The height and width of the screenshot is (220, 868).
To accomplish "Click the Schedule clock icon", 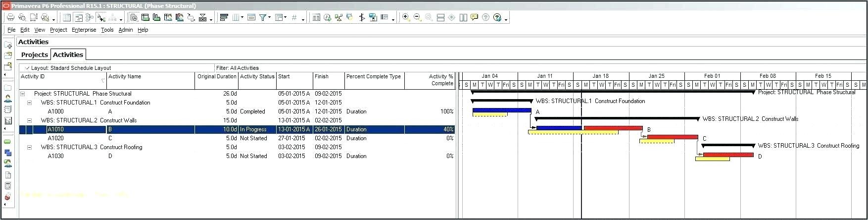I will 327,17.
